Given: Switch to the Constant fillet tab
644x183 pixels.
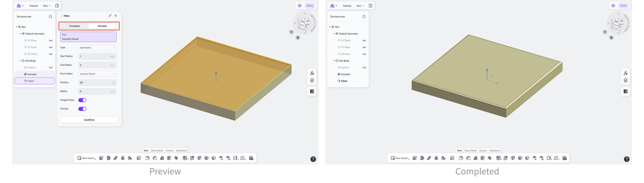Looking at the screenshot, I should coord(74,26).
